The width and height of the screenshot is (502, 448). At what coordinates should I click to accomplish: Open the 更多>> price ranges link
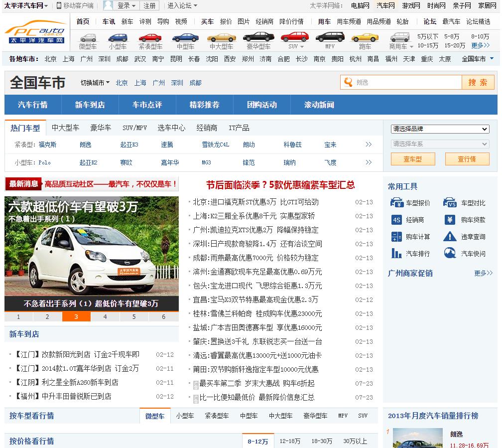click(480, 45)
